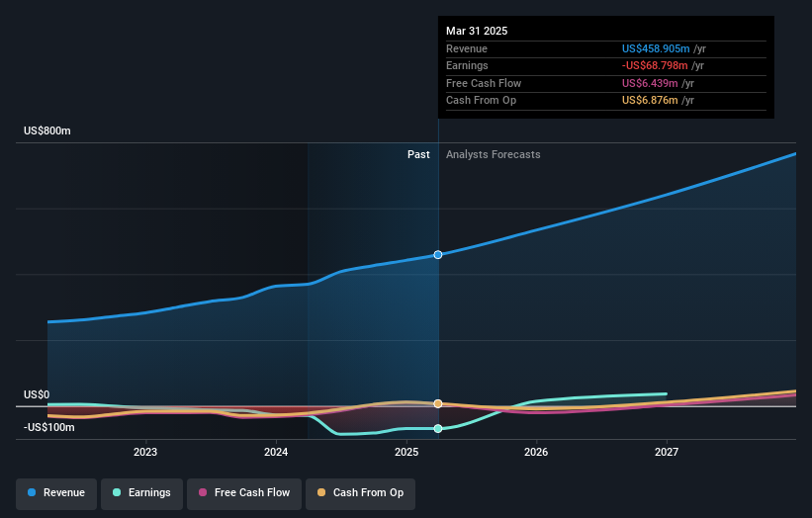
Task: Click the Cash From Op orange data point marker
Action: (x=438, y=403)
